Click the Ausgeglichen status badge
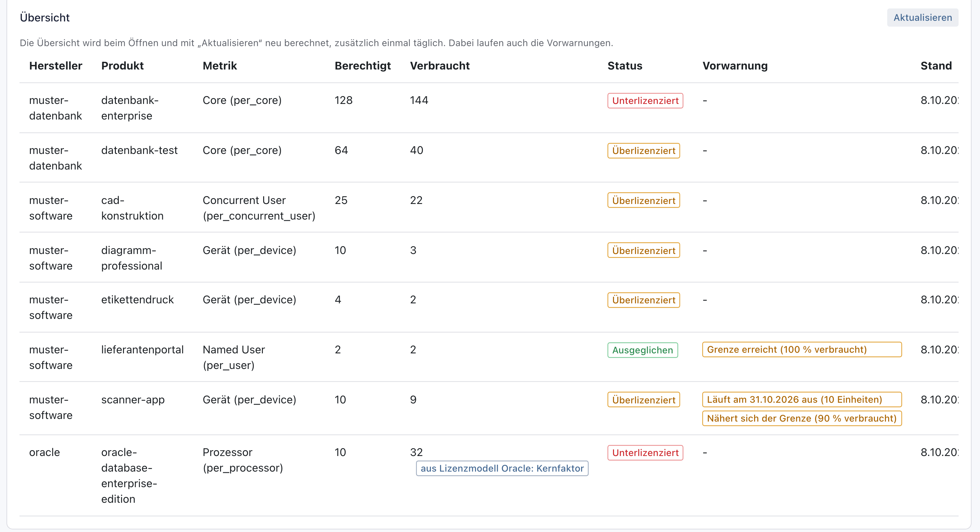Screen dimensions: 980x532 click(643, 350)
